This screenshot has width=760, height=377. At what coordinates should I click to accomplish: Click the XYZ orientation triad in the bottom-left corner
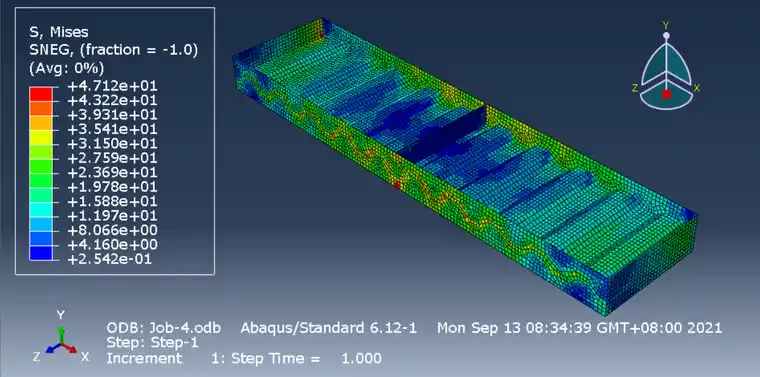point(61,337)
